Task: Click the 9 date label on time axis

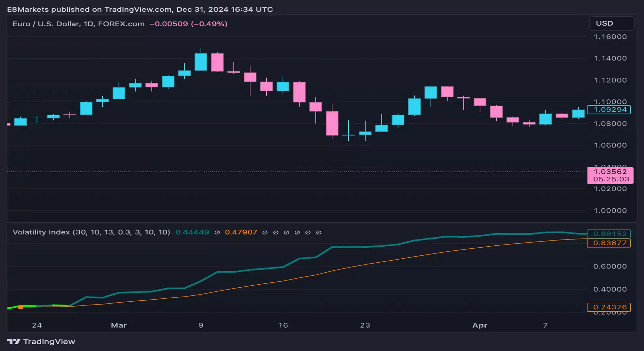Action: tap(201, 325)
